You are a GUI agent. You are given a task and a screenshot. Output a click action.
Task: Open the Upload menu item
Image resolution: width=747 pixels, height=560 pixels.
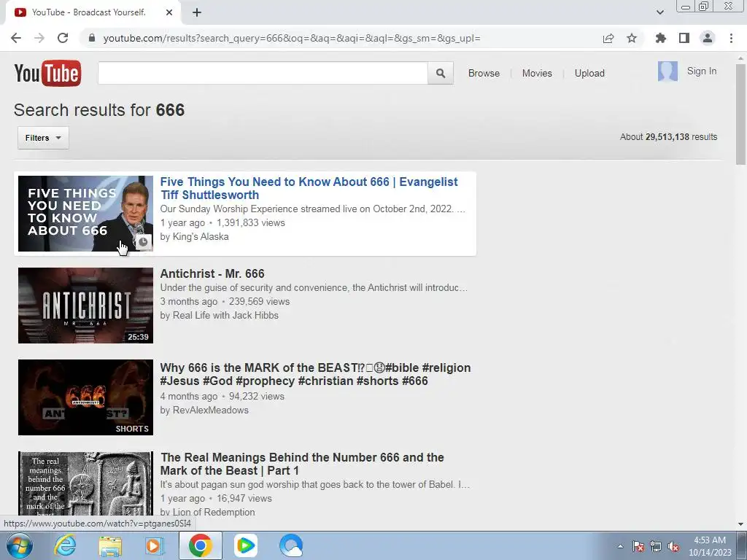point(589,74)
